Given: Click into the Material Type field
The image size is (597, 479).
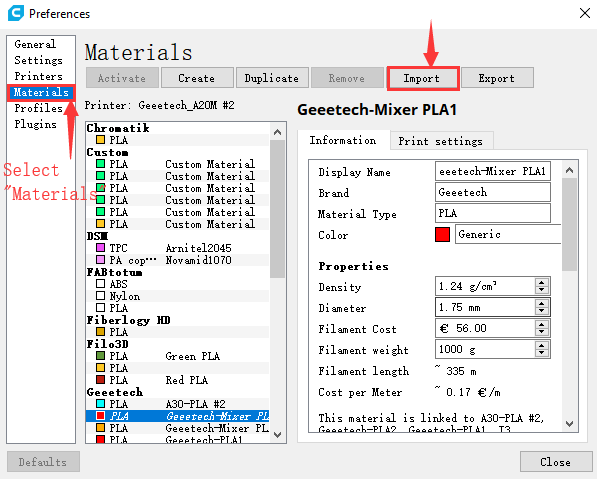Looking at the screenshot, I should pyautogui.click(x=493, y=213).
